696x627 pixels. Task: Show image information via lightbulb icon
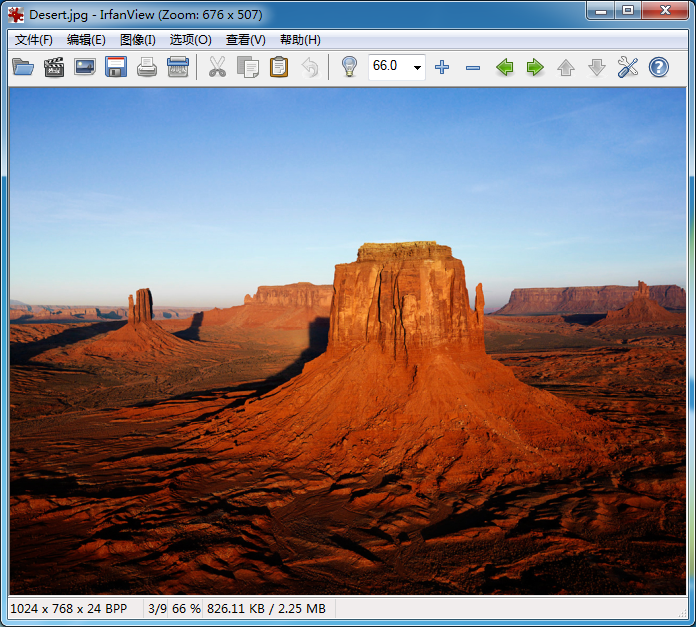click(x=349, y=67)
